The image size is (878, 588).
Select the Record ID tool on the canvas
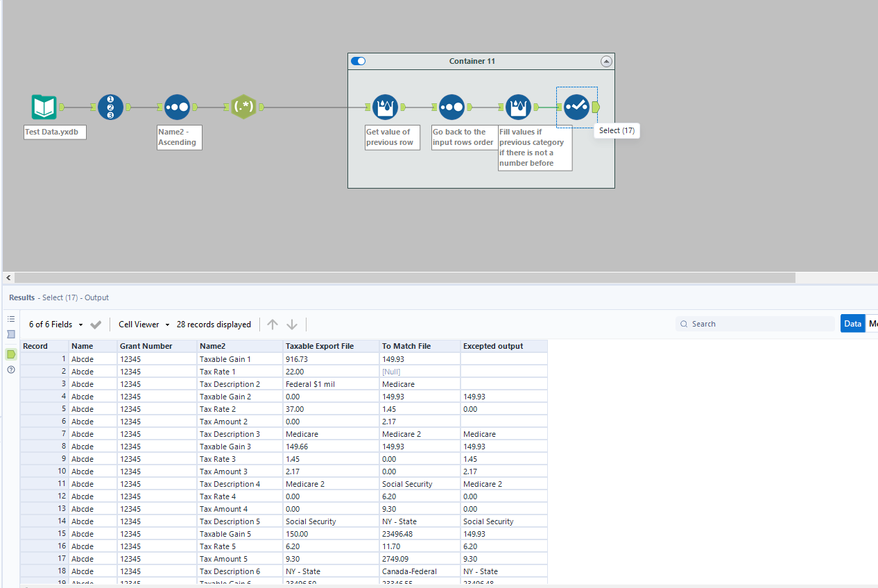111,106
